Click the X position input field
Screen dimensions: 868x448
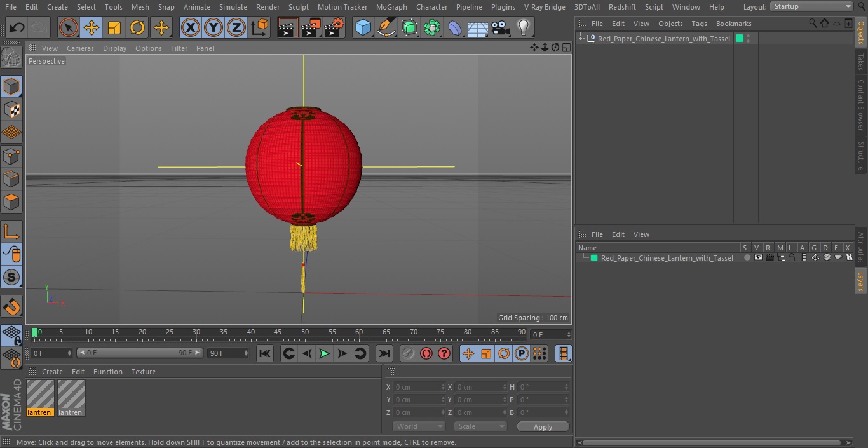419,387
